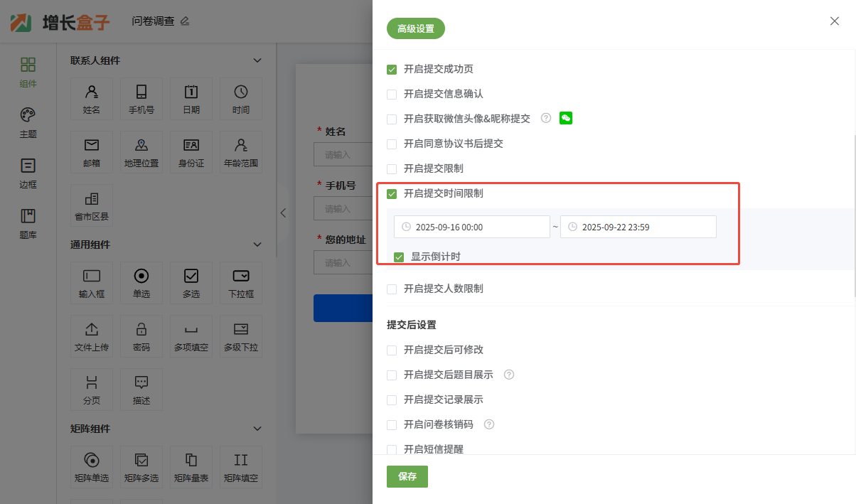Image resolution: width=856 pixels, height=504 pixels.
Task: Open the 边框 sidebar tab
Action: click(28, 173)
